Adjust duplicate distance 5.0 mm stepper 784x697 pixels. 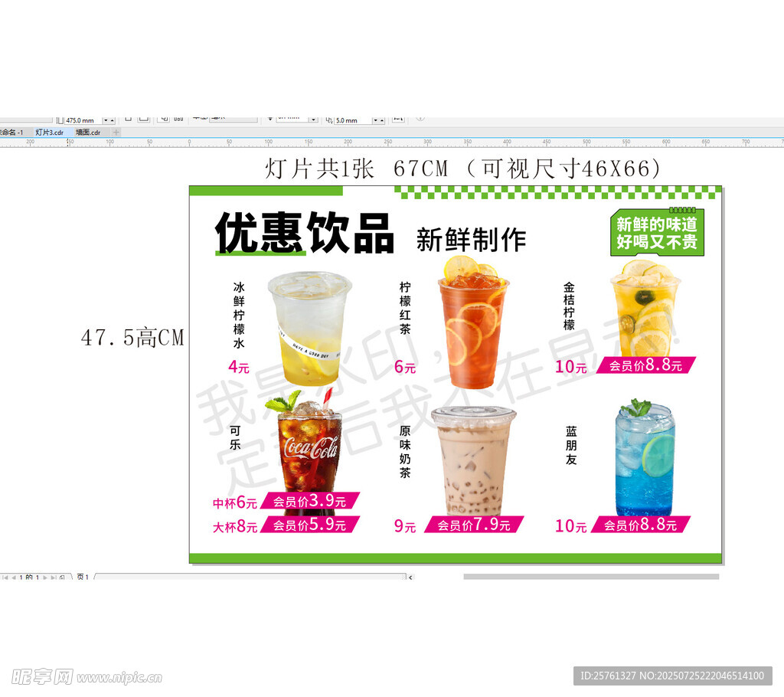point(381,120)
